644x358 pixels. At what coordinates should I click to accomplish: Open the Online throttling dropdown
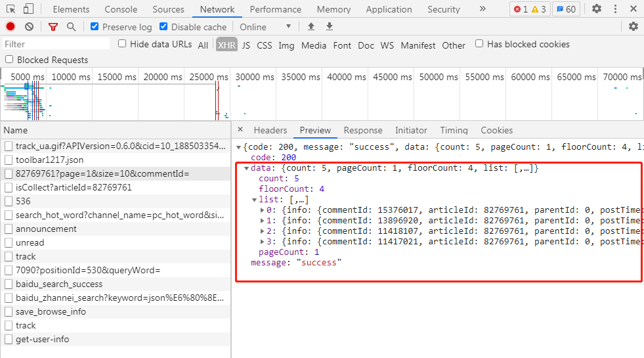(265, 27)
